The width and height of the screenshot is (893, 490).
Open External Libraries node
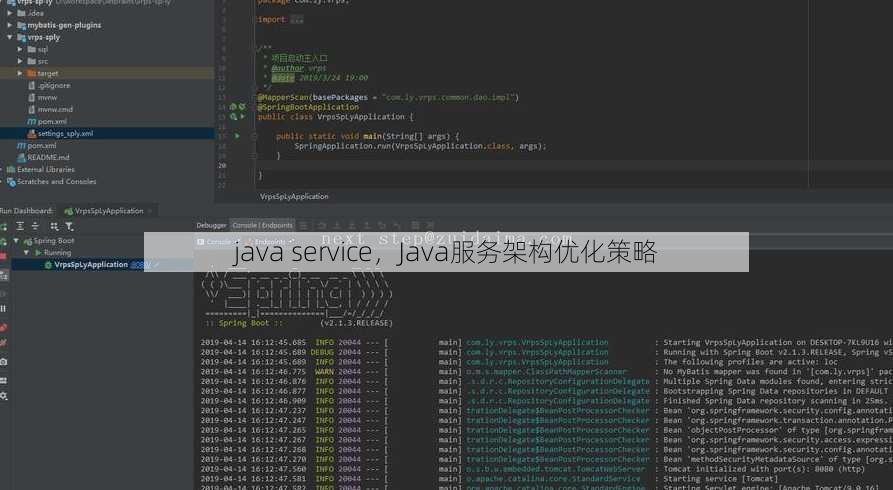(x=46, y=169)
